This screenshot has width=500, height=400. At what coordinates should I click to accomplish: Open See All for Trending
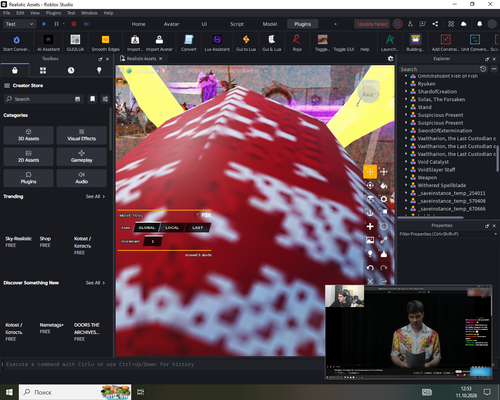(95, 196)
